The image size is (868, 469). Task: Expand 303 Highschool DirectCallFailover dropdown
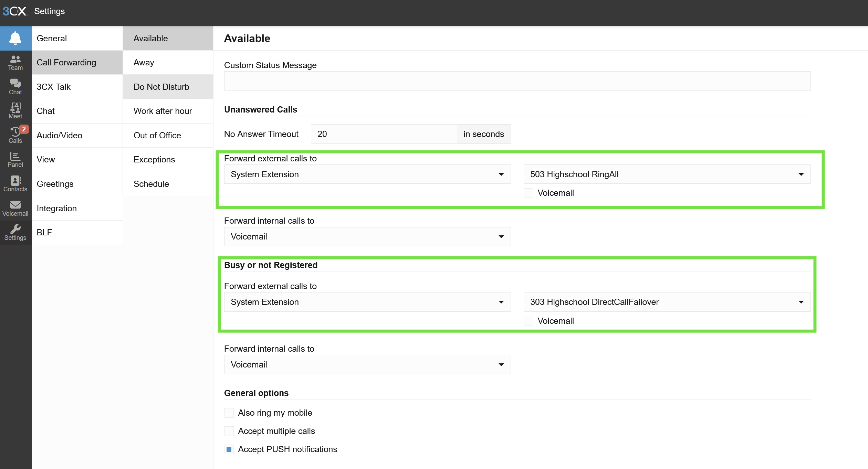(667, 302)
